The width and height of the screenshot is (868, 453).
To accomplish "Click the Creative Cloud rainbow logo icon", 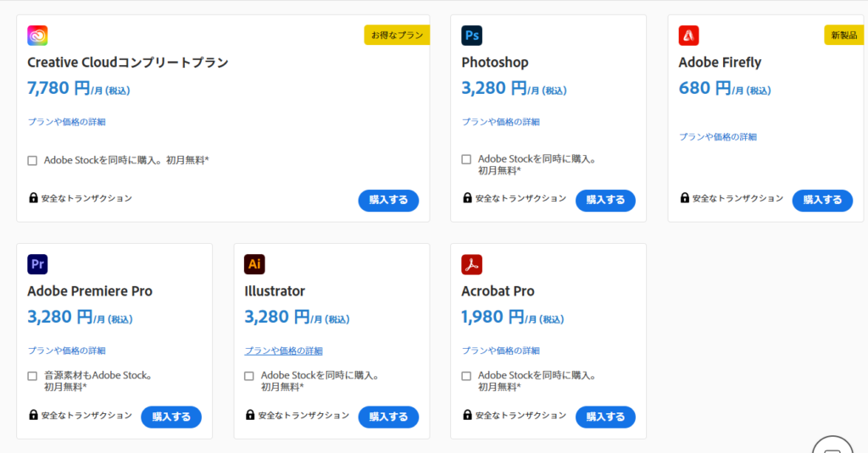I will [37, 36].
